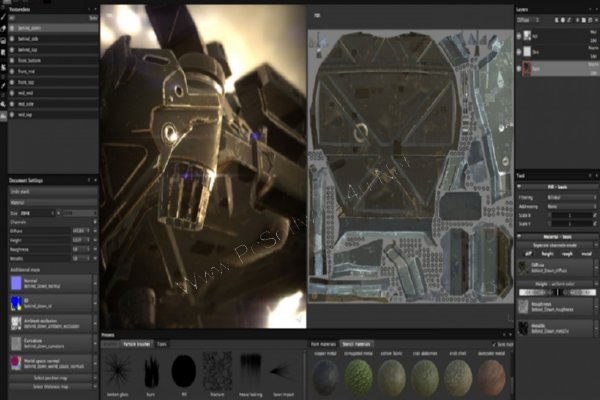Click the fifth Layers toolbar icon, a page
Viewport: 600px width, 400px height.
(x=584, y=20)
